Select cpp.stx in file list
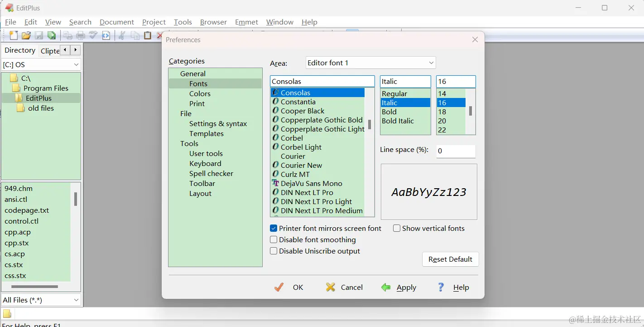 (17, 243)
